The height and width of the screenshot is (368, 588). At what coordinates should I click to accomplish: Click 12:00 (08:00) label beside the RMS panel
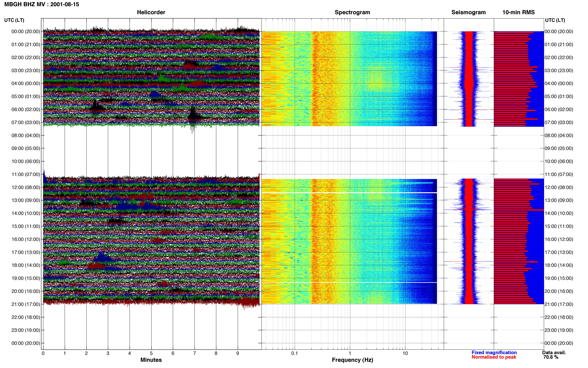559,187
